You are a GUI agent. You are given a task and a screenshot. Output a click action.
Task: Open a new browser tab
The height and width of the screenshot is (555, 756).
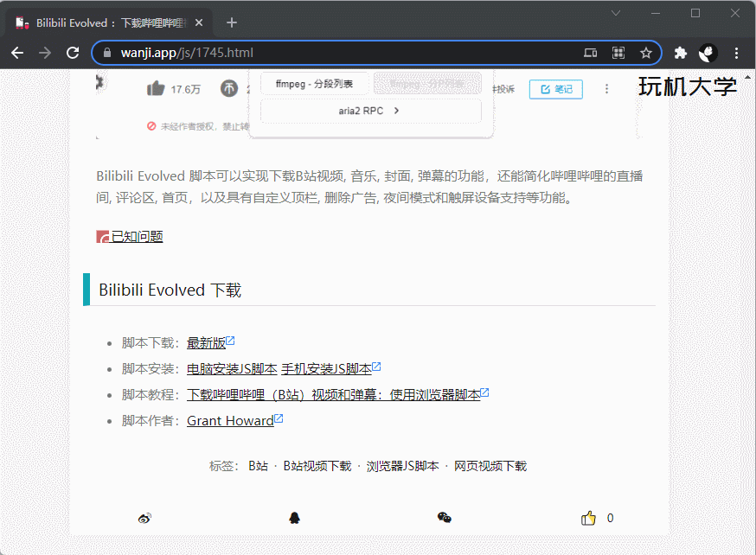coord(232,22)
